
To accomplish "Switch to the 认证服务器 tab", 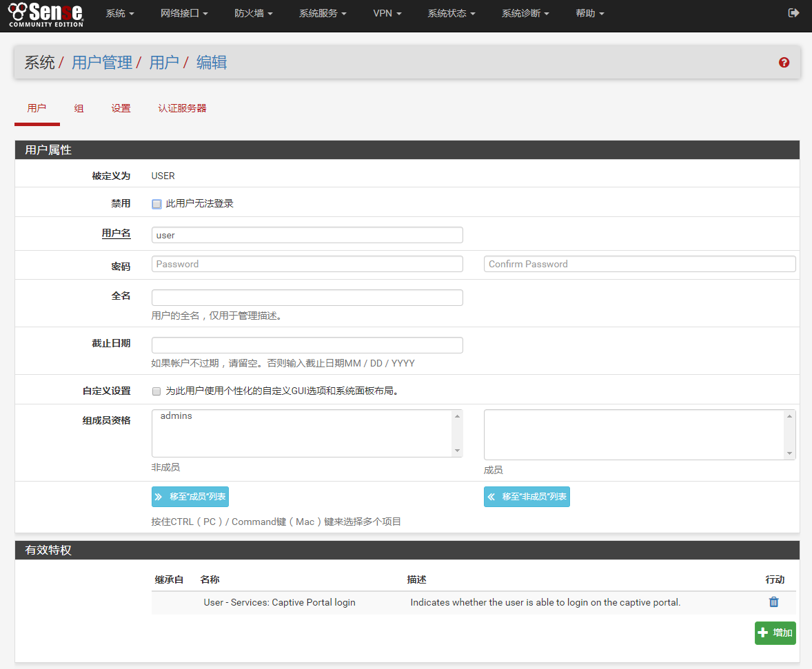I will click(182, 108).
